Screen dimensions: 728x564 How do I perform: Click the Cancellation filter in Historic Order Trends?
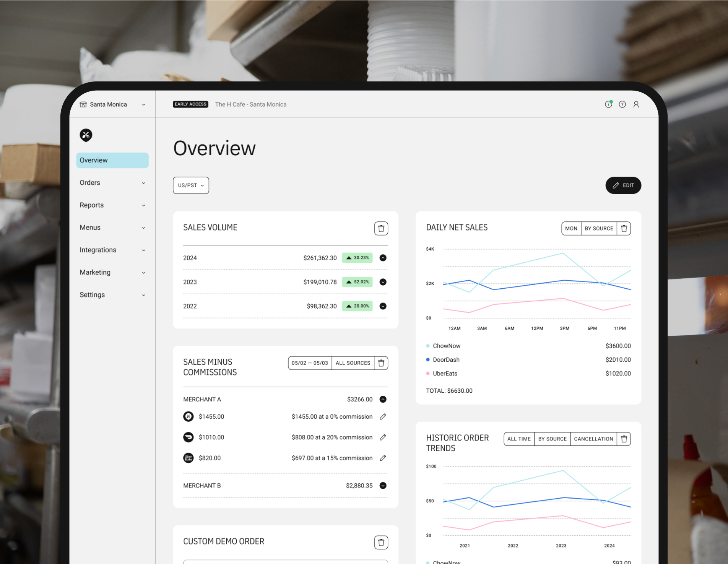tap(593, 439)
